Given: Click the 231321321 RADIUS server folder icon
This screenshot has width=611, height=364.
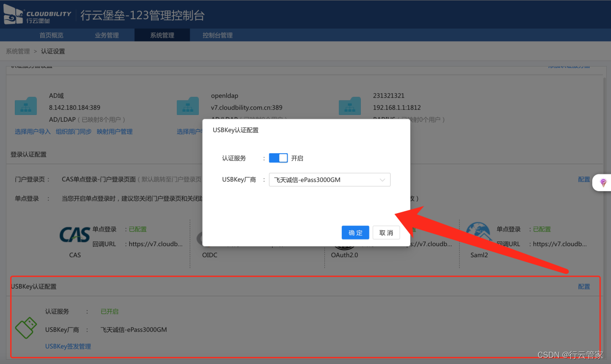Looking at the screenshot, I should pos(350,106).
